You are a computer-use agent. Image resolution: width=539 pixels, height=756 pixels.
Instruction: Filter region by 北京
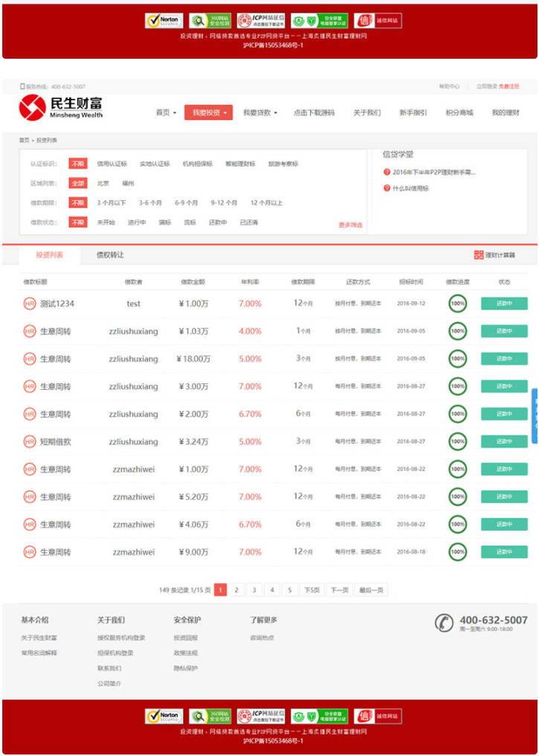tap(103, 184)
